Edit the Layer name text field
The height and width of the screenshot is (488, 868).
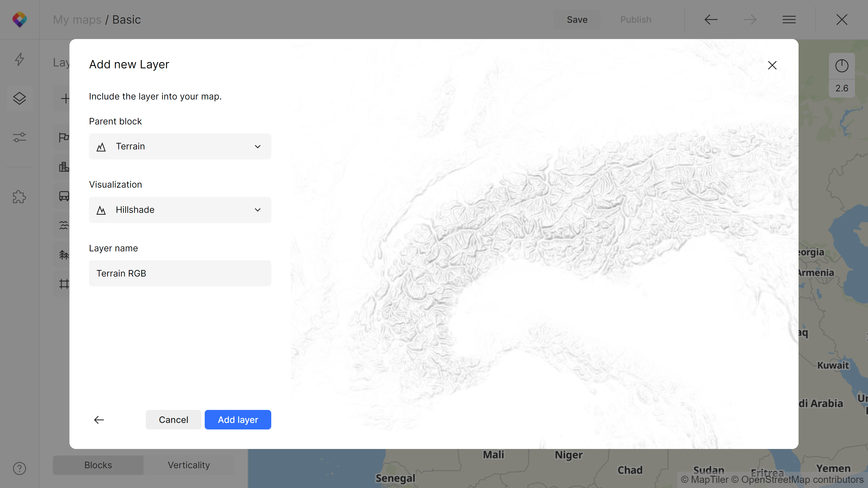pyautogui.click(x=180, y=273)
